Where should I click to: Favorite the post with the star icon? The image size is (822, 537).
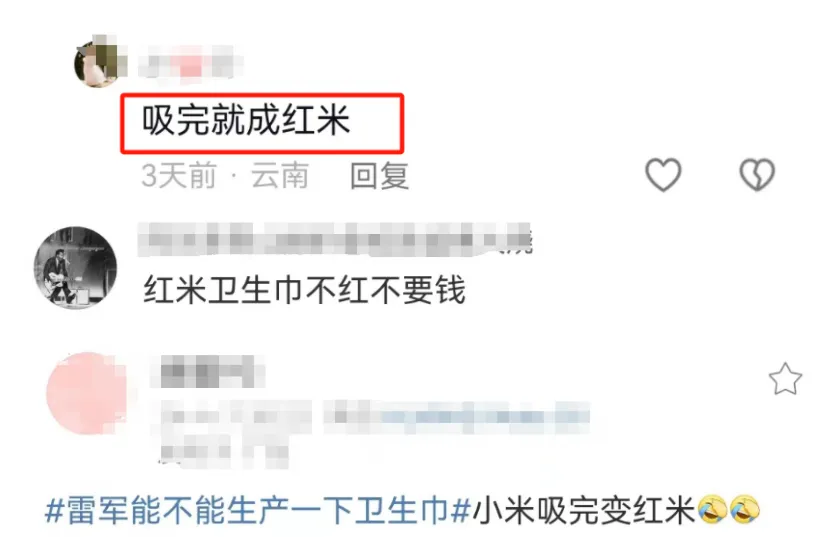(785, 379)
